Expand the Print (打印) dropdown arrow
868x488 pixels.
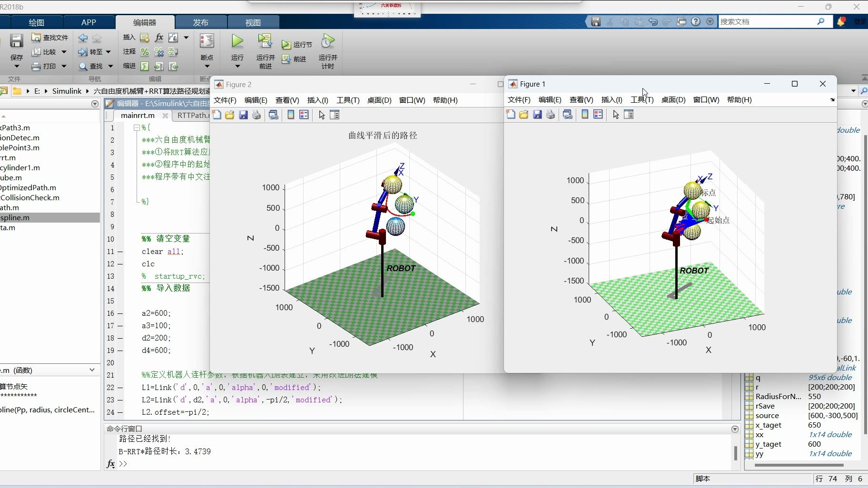[x=64, y=67]
